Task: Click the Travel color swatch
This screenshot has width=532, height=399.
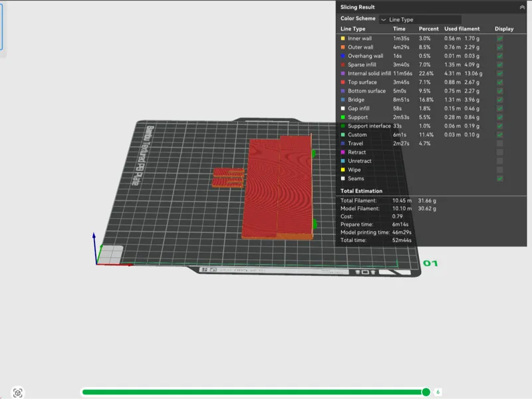Action: pyautogui.click(x=342, y=144)
